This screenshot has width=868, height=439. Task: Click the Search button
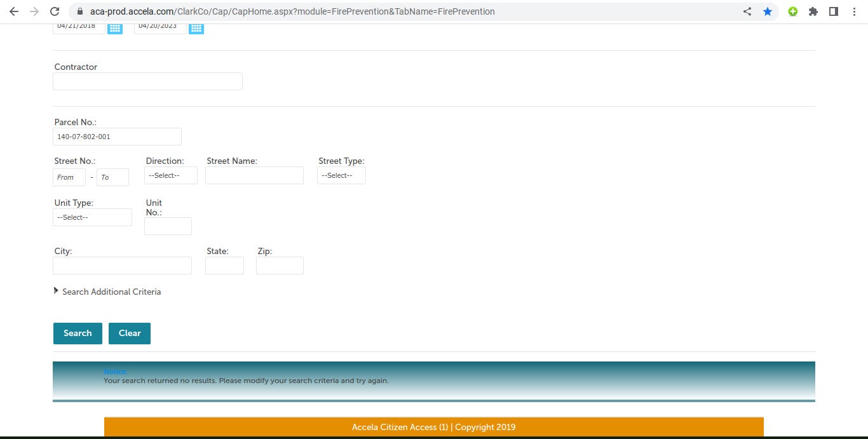[x=78, y=334]
